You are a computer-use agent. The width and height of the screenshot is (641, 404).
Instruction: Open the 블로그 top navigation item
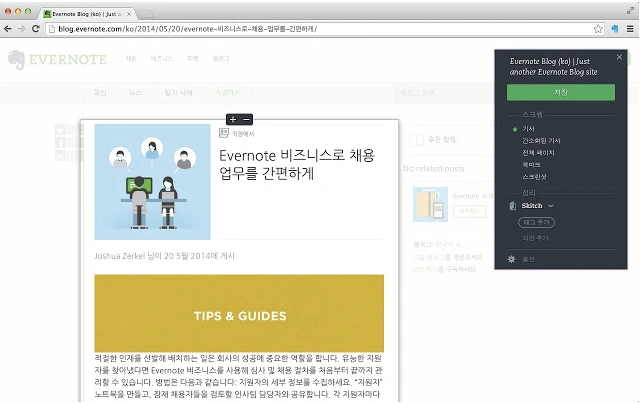(x=221, y=58)
